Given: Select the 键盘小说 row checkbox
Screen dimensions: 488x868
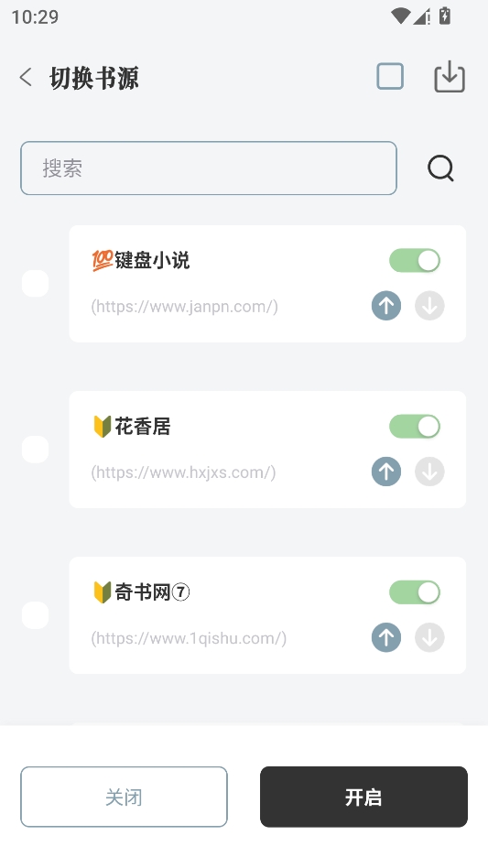Looking at the screenshot, I should coord(36,284).
